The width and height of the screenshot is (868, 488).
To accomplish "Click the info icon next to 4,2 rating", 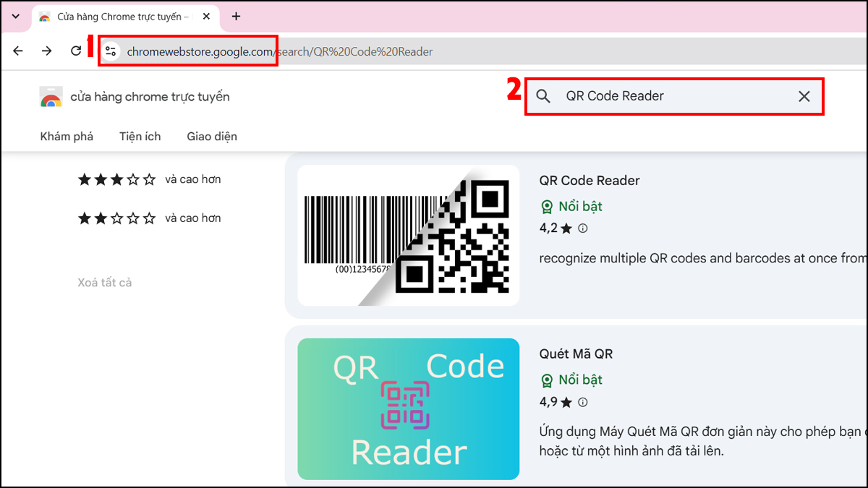I will (583, 228).
